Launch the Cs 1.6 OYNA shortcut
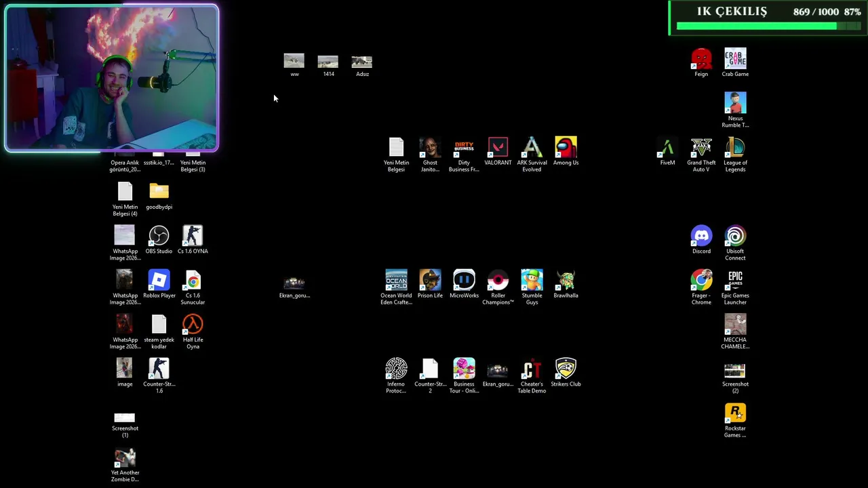This screenshot has height=488, width=868. pyautogui.click(x=193, y=236)
